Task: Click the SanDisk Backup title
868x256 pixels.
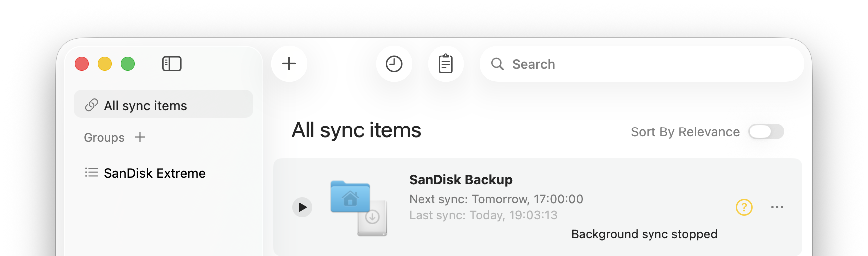Action: point(460,180)
